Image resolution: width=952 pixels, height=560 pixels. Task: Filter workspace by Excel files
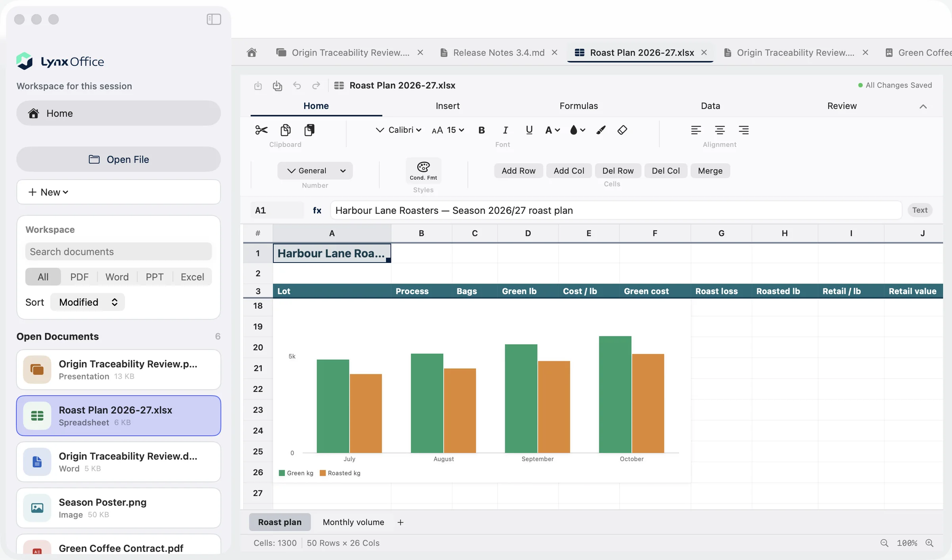pyautogui.click(x=192, y=277)
